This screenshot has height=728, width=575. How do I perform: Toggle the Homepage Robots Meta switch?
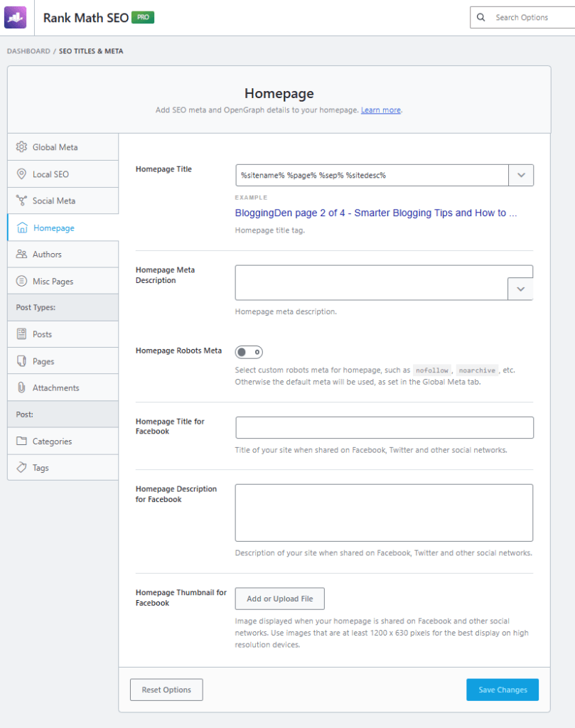pos(249,352)
